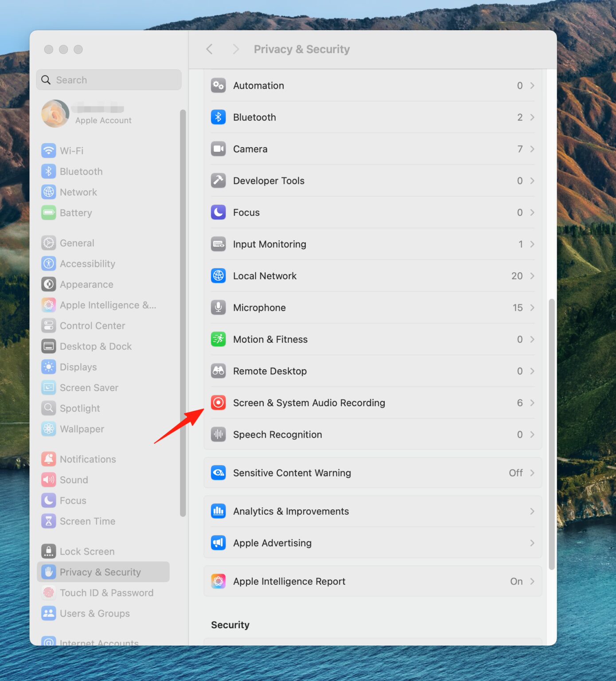Screen dimensions: 616x681
Task: Click the Remote Desktop binoculars icon
Action: coord(218,371)
